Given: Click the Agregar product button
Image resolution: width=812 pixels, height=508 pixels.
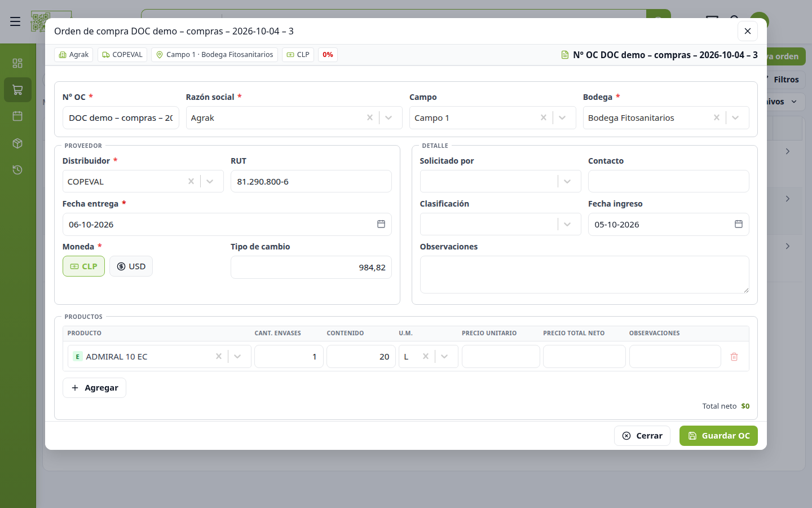Looking at the screenshot, I should [x=94, y=388].
